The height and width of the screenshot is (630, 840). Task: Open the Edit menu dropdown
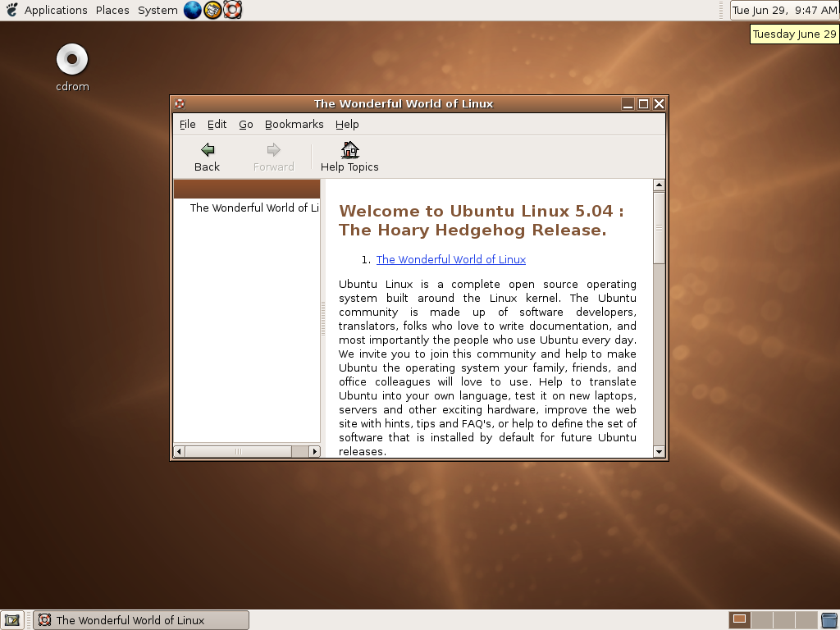[217, 124]
